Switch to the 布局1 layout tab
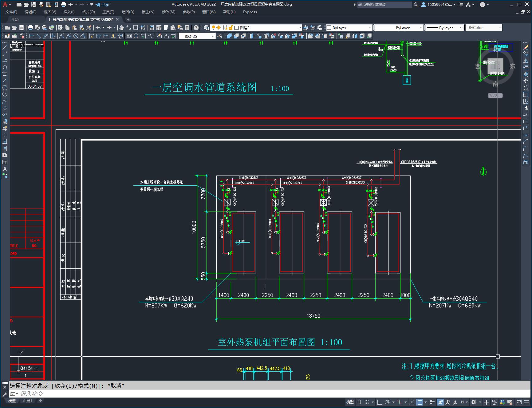Viewport: 532px width, 408px height. [27, 401]
